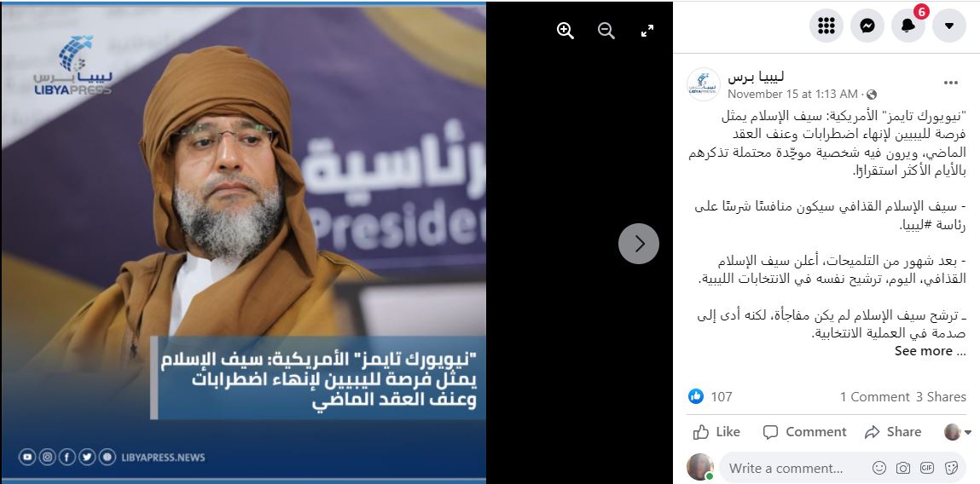Zoom out of the photo
The height and width of the screenshot is (484, 980).
pyautogui.click(x=606, y=31)
